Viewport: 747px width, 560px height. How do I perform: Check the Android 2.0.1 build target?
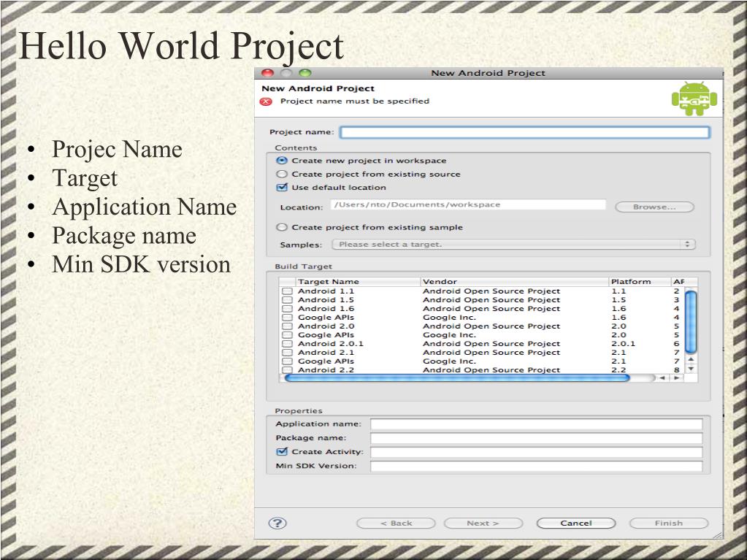coord(287,344)
